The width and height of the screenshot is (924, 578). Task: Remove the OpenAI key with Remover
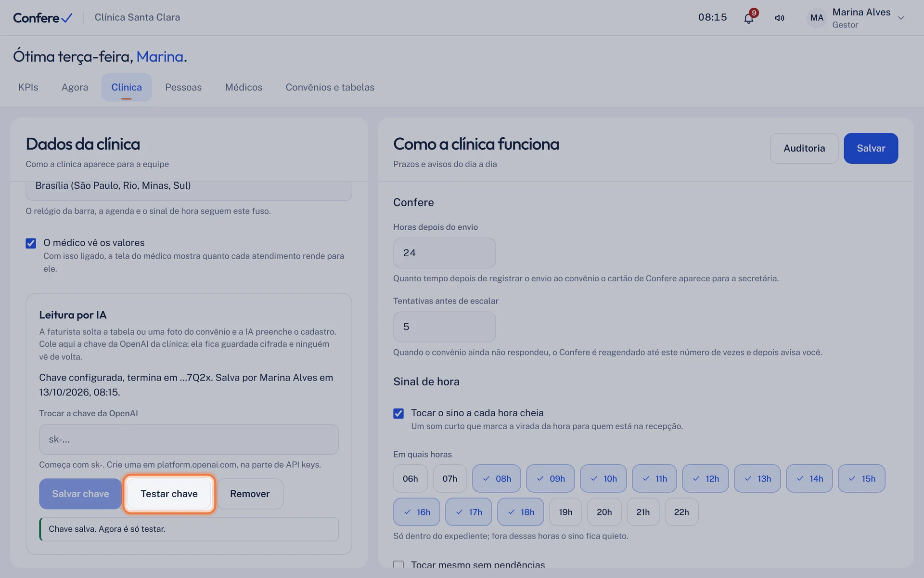250,494
